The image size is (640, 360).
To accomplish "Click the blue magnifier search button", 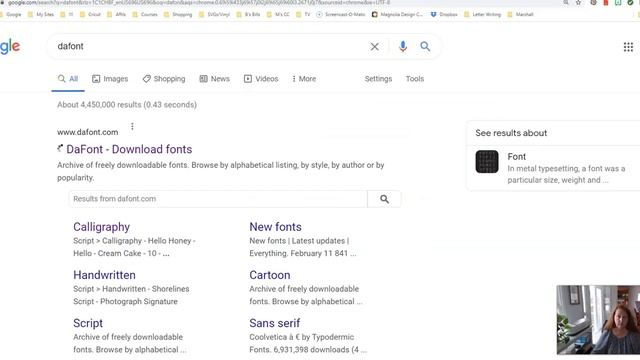I will [x=425, y=47].
